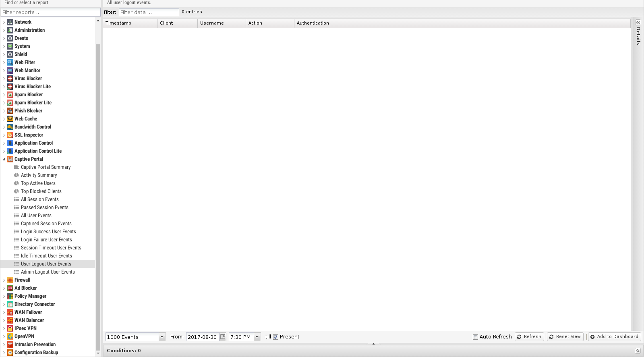Click the Shield category icon
The width and height of the screenshot is (644, 357).
(10, 54)
